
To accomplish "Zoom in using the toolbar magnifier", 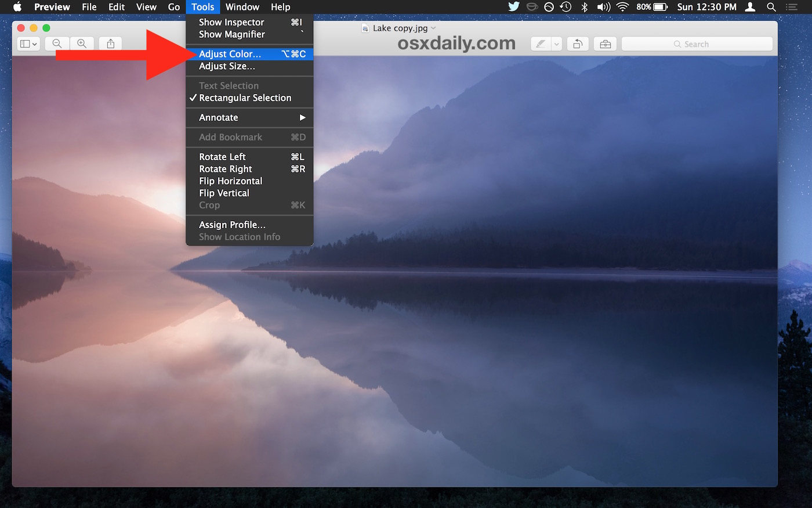I will coord(82,44).
